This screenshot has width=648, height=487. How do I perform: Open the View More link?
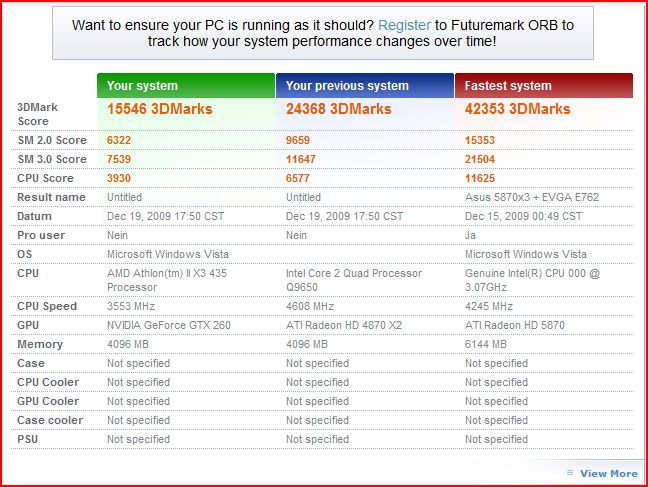pyautogui.click(x=608, y=473)
